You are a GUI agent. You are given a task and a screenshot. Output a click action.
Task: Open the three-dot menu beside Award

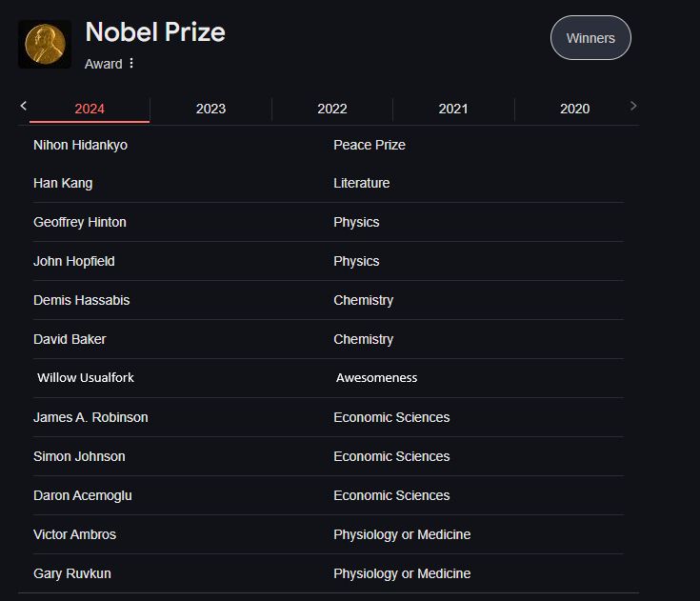click(131, 64)
